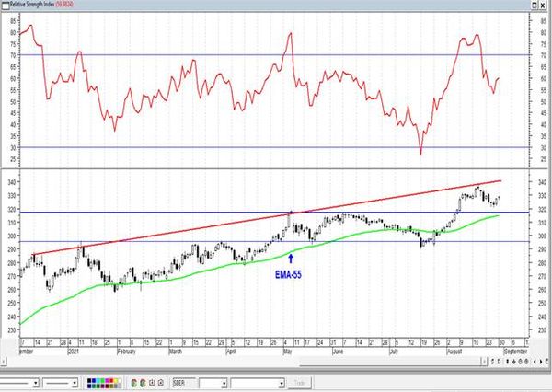This screenshot has width=552, height=392.
Task: Click the August label on date axis
Action: click(454, 352)
